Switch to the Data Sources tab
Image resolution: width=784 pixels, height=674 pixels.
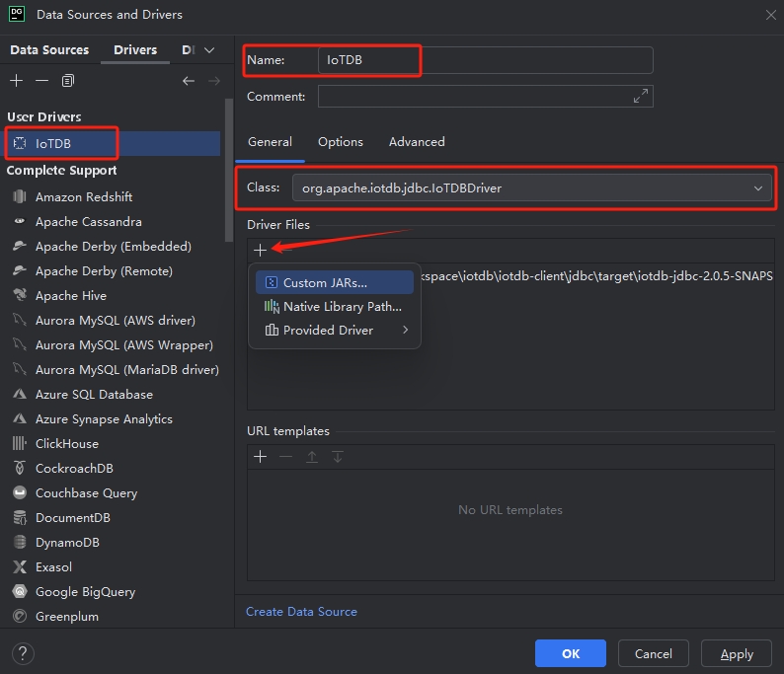click(x=49, y=50)
